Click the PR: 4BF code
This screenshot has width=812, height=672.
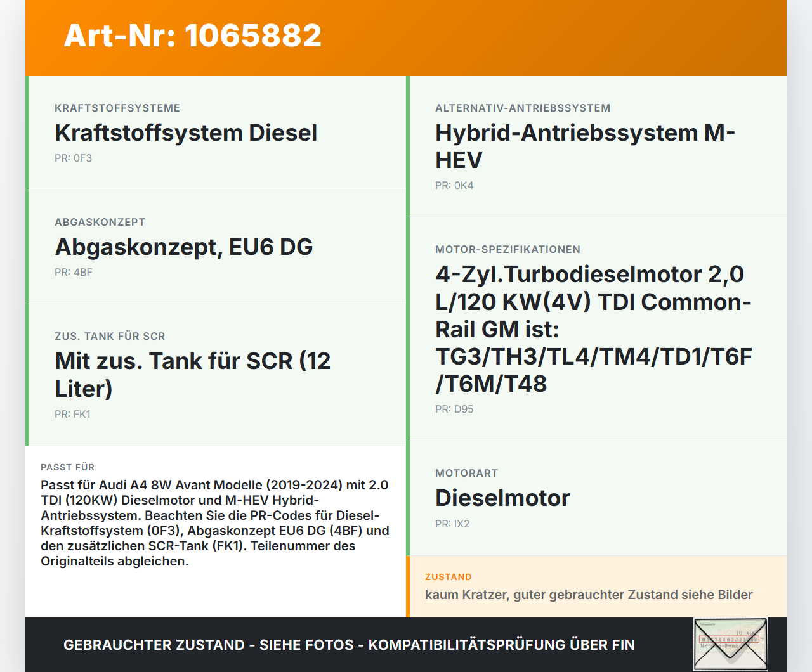74,272
